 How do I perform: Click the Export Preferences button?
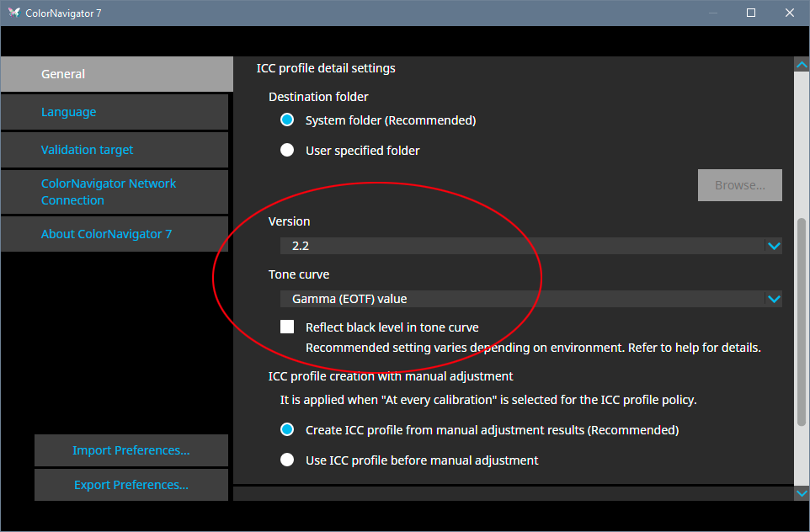click(131, 484)
